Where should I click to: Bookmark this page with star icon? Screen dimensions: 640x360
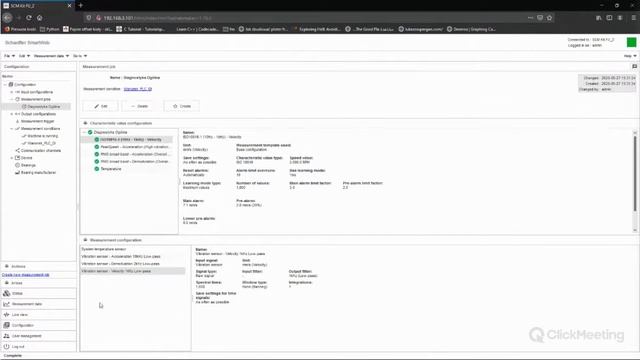coord(549,18)
